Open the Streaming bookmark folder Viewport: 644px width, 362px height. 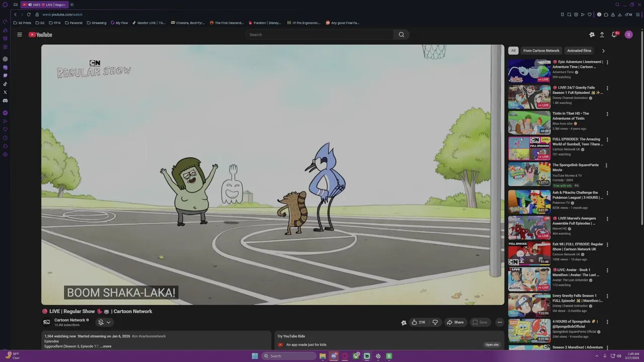click(x=97, y=23)
